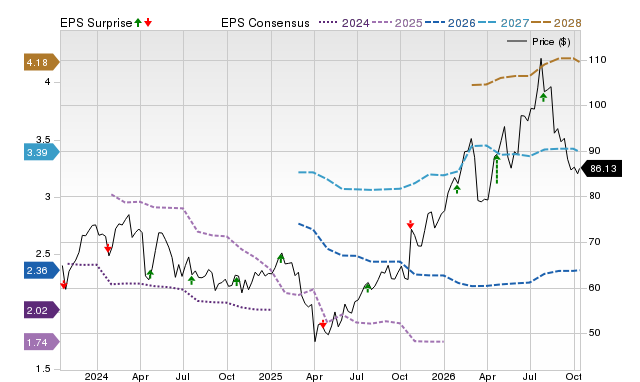Click the Price ($) legend label
This screenshot has width=640, height=382.
click(551, 42)
